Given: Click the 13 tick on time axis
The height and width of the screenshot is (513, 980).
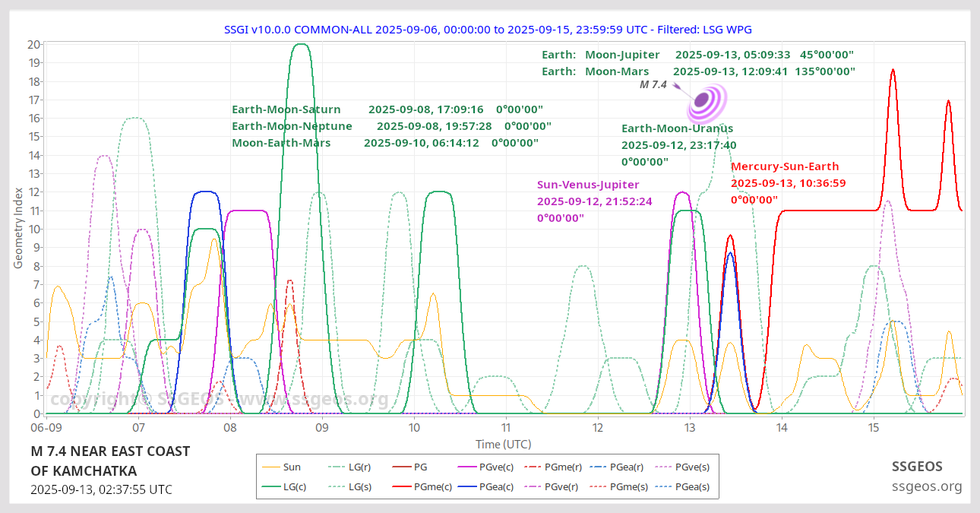Looking at the screenshot, I should pyautogui.click(x=690, y=427).
